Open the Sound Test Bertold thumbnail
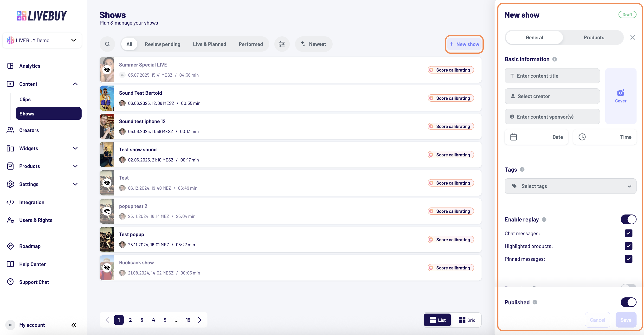 [x=107, y=98]
